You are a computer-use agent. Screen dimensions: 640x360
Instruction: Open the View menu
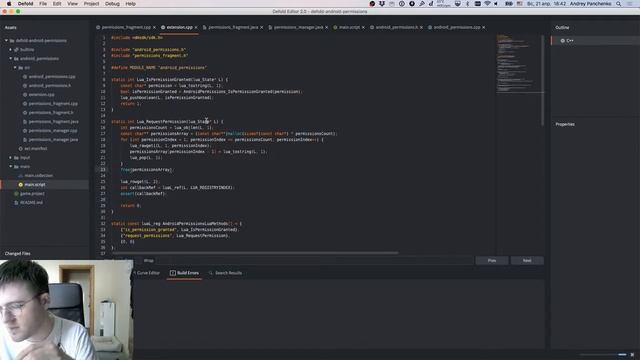tap(72, 4)
